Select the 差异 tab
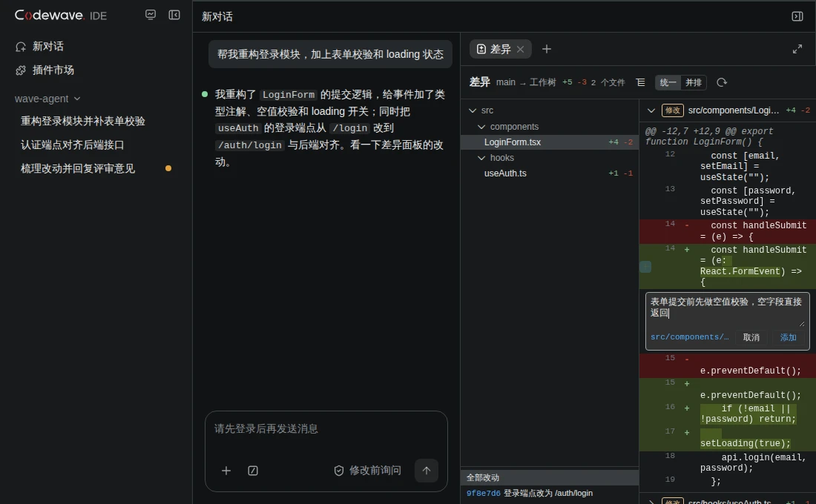The height and width of the screenshot is (504, 816). (x=500, y=49)
